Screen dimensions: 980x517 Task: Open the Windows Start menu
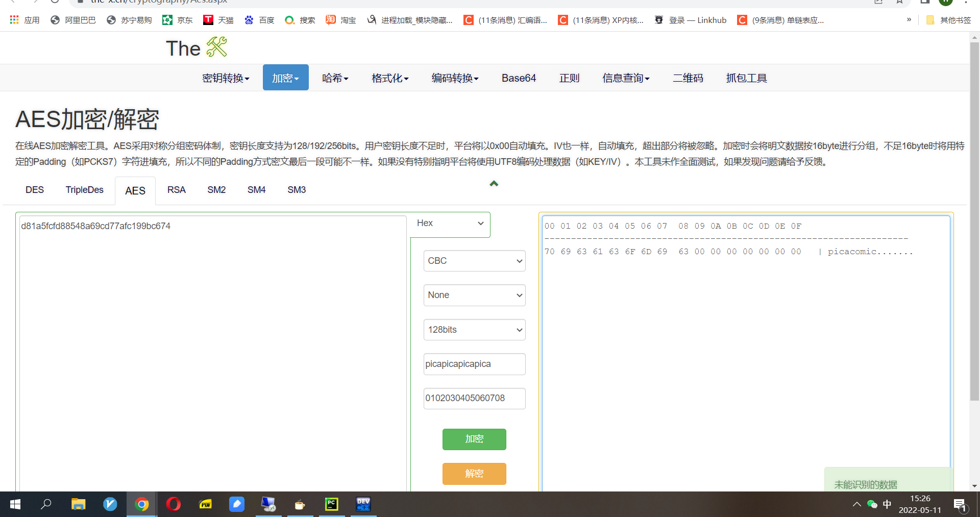pos(15,504)
